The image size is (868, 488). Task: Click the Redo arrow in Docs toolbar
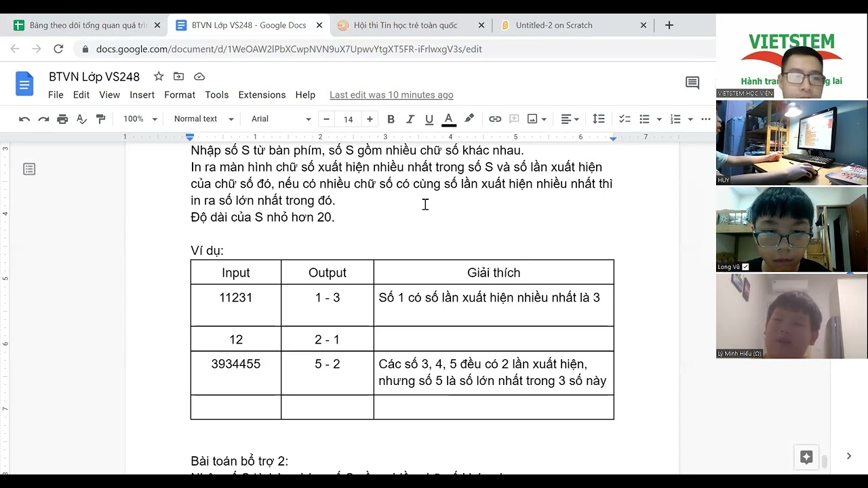coord(43,119)
